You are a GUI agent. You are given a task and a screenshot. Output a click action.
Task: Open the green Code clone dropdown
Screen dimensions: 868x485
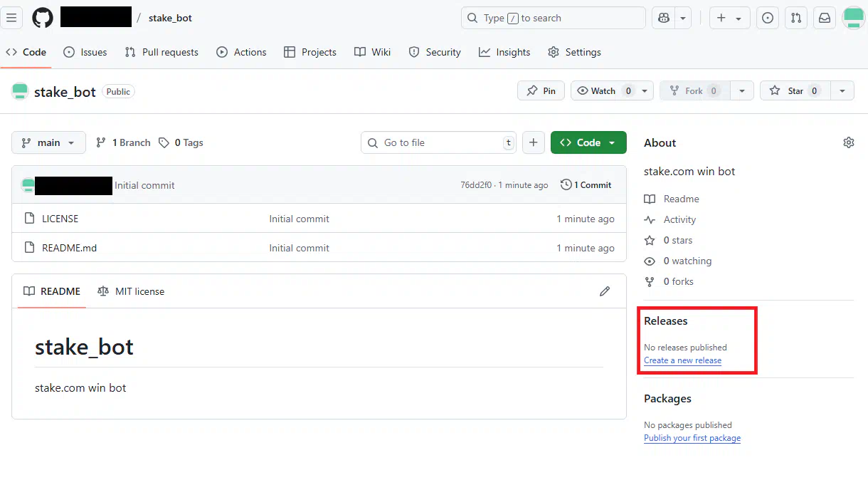click(x=588, y=142)
